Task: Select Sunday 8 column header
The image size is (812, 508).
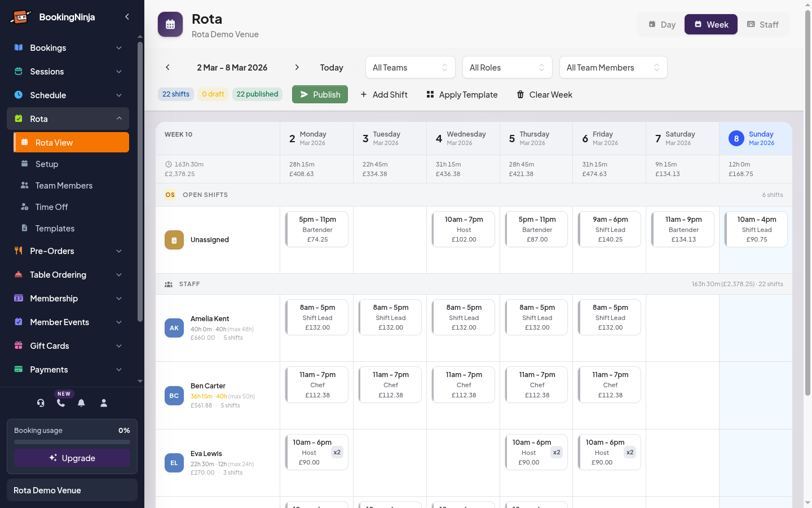Action: (x=756, y=138)
